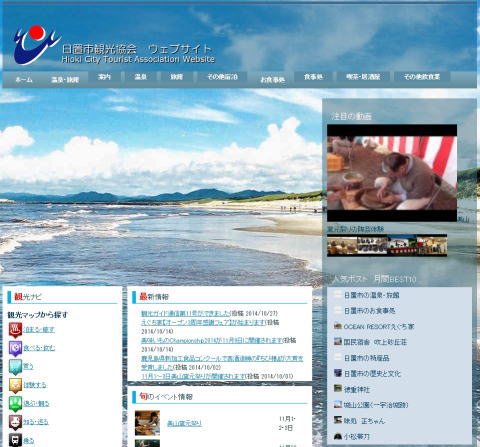Screen dimensions: 480x447
Task: Click the 徳重神社 small thumbnail icon
Action: pyautogui.click(x=338, y=389)
